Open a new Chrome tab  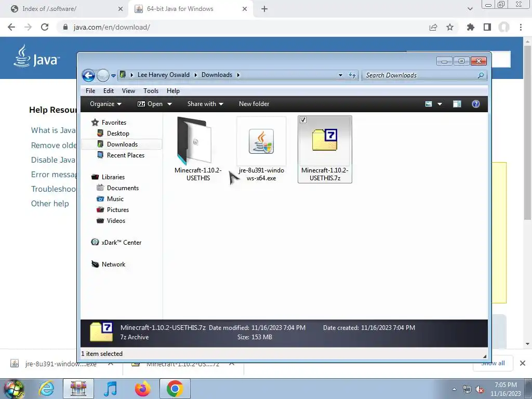tap(264, 9)
